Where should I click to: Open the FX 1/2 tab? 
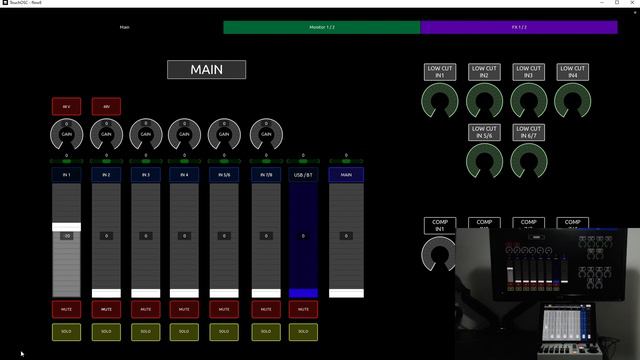coord(519,27)
